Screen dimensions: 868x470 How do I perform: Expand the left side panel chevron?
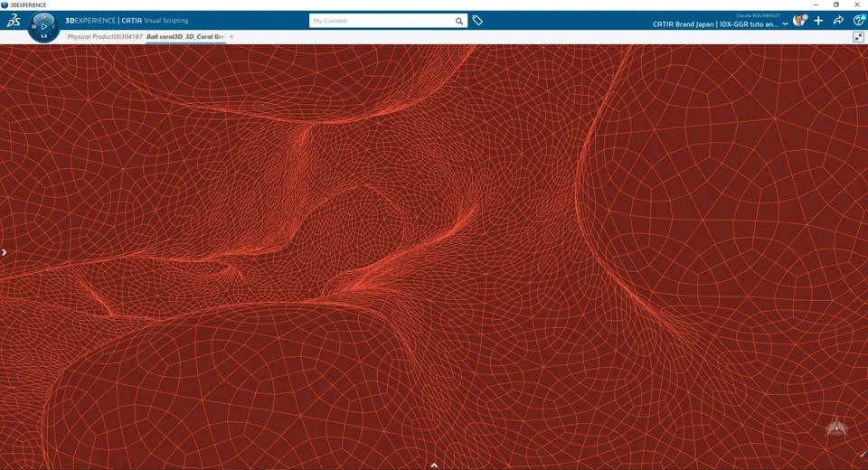tap(4, 252)
